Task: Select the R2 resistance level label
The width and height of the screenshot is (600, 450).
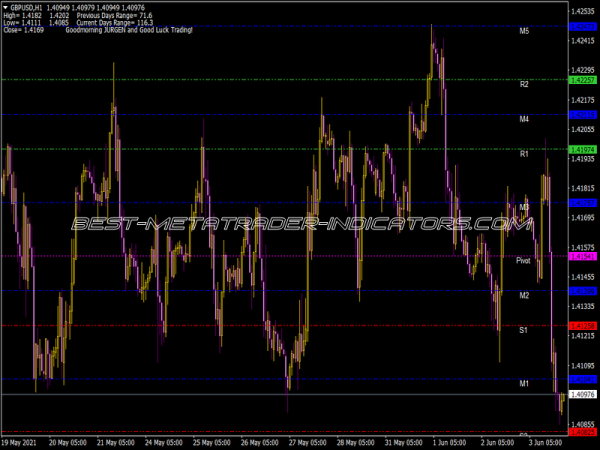Action: click(x=524, y=84)
